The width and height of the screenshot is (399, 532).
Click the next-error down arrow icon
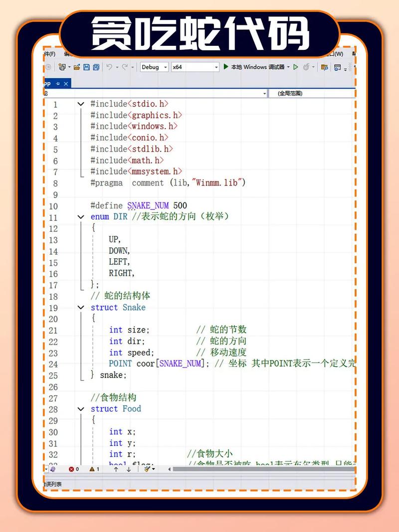(128, 469)
